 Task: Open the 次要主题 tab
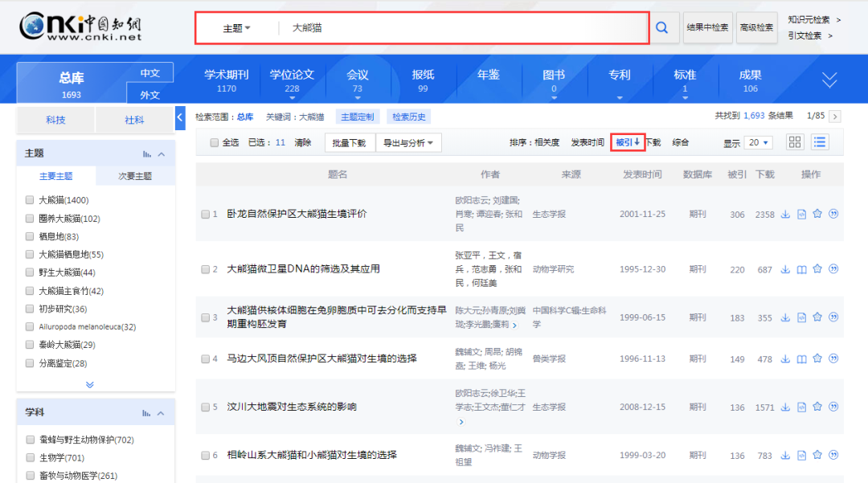135,174
